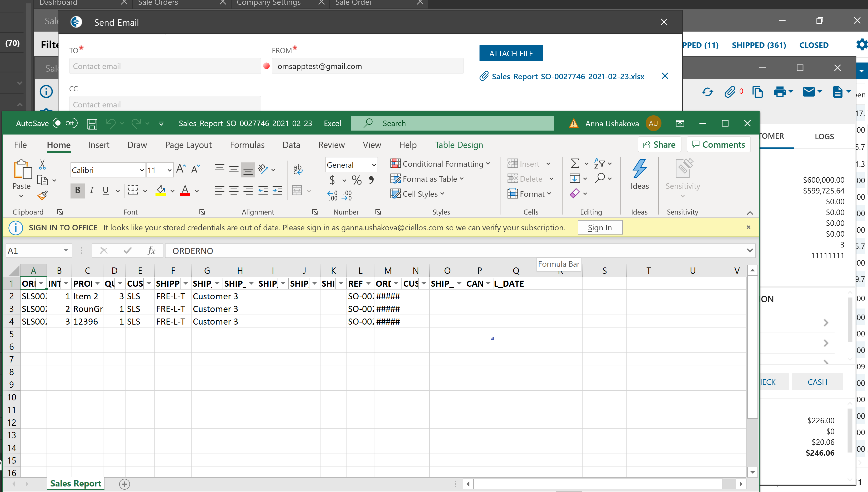Click the Wrap Text icon
Viewport: 868px width, 492px height.
point(298,169)
